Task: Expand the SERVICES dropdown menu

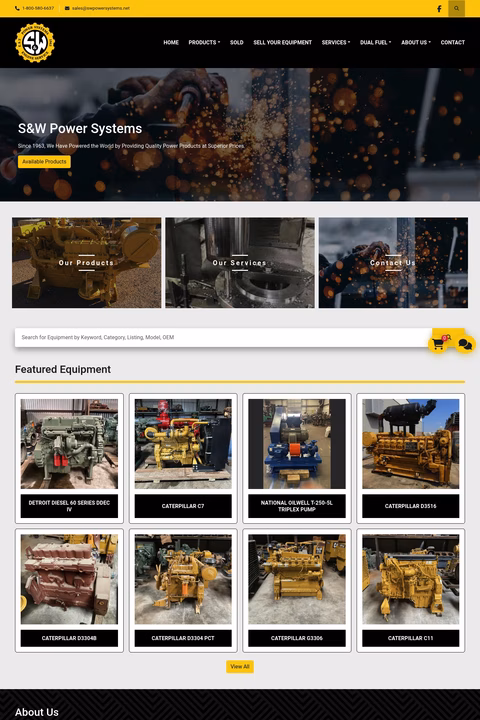Action: click(x=336, y=42)
